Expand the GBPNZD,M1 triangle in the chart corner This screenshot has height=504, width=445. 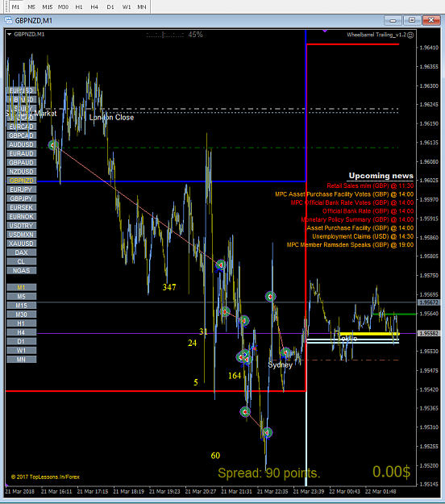click(9, 34)
